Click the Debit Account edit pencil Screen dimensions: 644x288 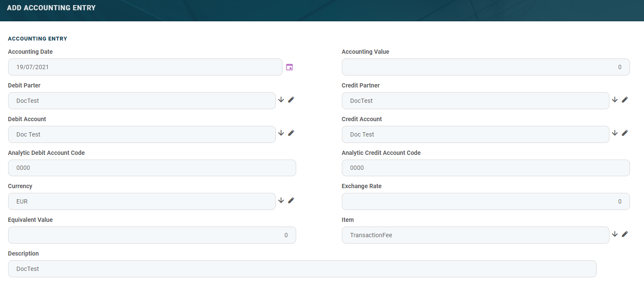click(291, 133)
